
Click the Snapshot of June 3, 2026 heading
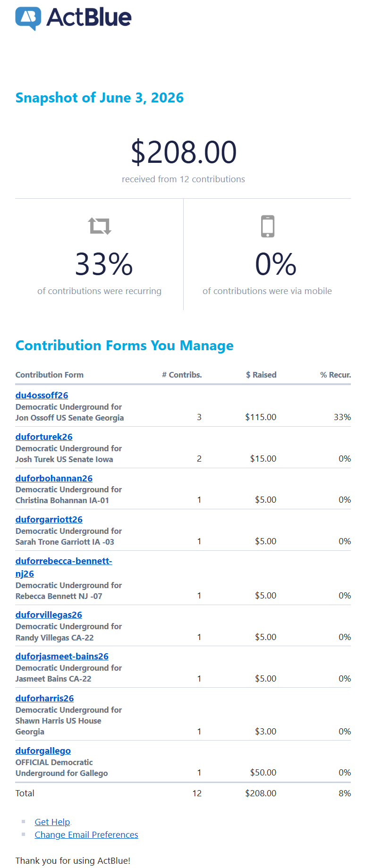tap(100, 98)
